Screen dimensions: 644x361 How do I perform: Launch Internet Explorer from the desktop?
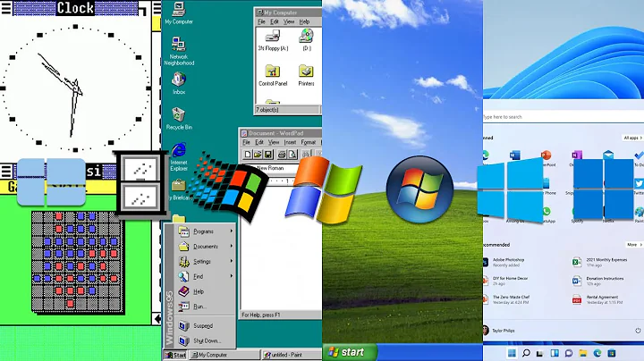coord(179,156)
